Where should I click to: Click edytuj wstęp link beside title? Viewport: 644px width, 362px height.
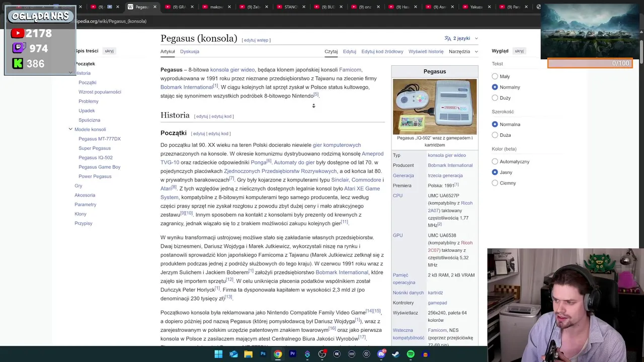pyautogui.click(x=256, y=40)
